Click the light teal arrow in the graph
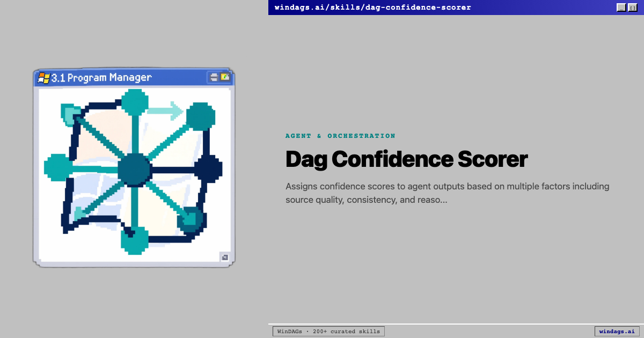644x338 pixels. [x=166, y=111]
